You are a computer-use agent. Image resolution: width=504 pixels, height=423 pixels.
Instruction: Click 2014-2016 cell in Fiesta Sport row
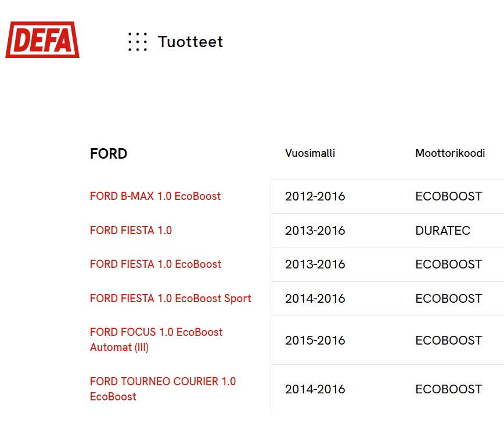click(315, 299)
